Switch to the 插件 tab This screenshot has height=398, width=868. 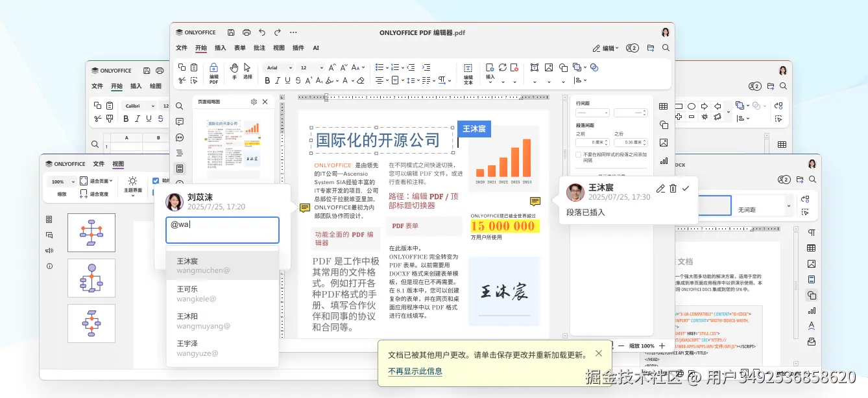298,48
